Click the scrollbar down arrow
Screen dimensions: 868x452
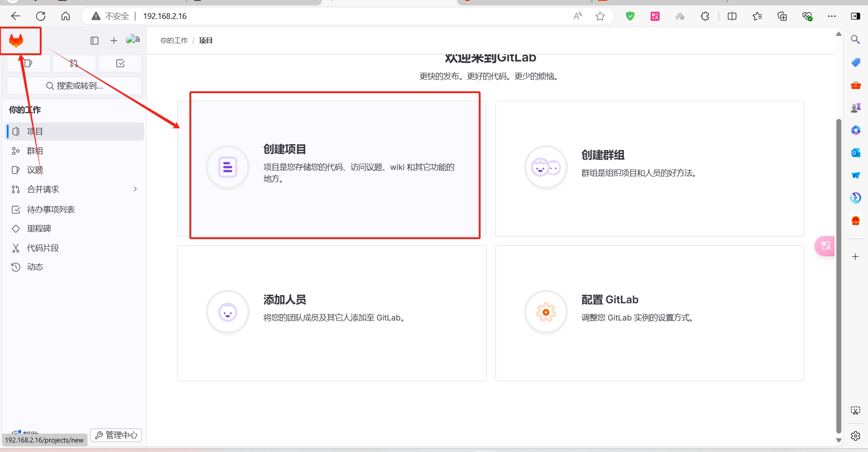(x=839, y=440)
